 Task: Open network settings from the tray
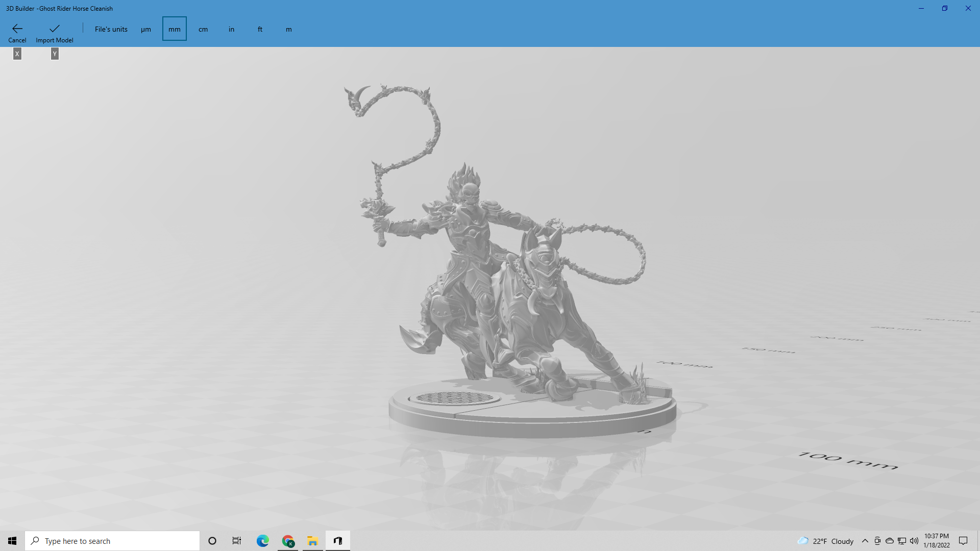coord(902,541)
